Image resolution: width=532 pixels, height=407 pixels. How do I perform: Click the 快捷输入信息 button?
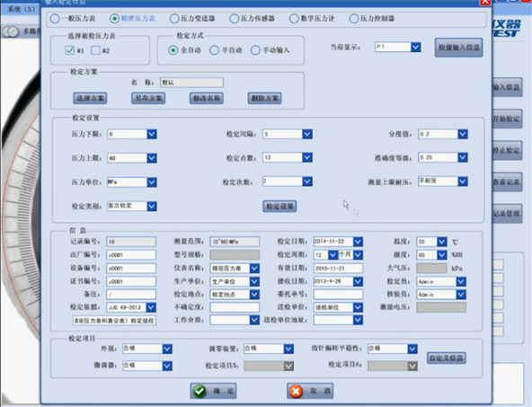click(458, 48)
